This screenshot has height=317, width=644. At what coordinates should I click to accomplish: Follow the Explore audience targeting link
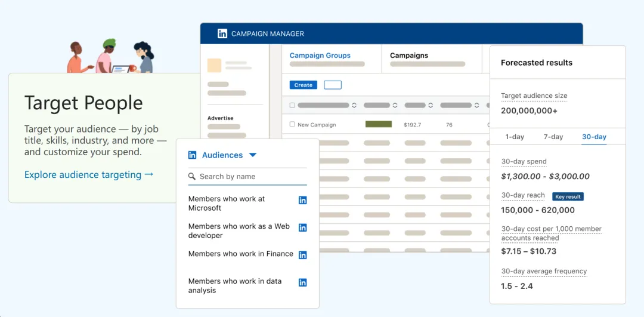89,175
